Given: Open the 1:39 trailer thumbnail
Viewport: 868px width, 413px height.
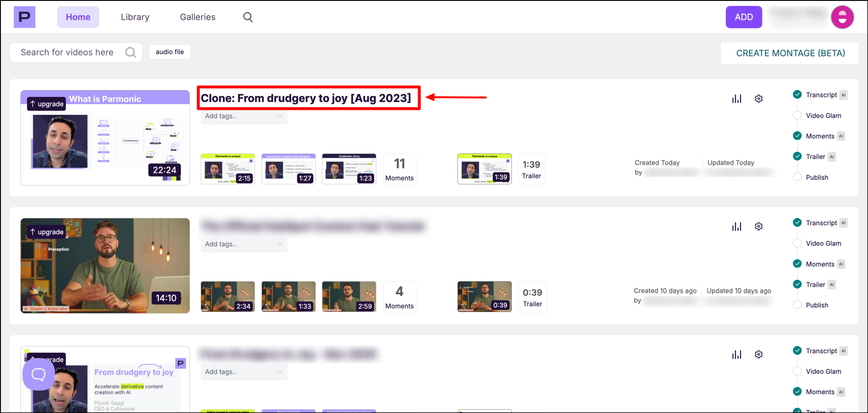Looking at the screenshot, I should [484, 169].
